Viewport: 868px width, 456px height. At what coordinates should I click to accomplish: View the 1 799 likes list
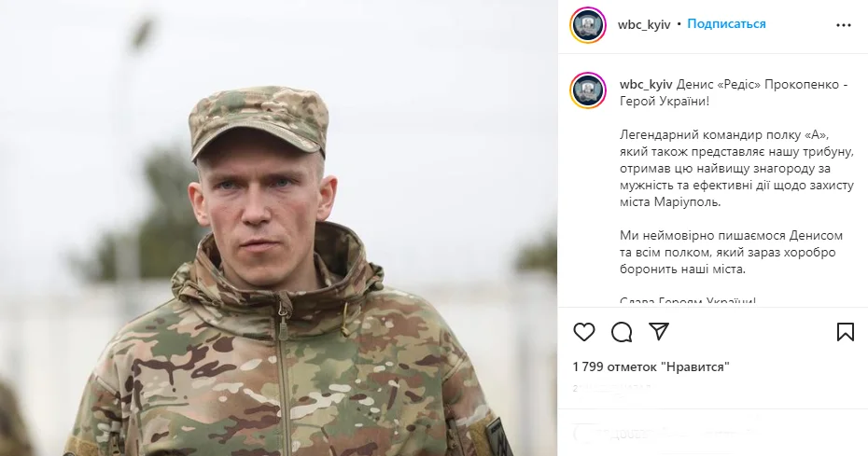[x=651, y=366]
